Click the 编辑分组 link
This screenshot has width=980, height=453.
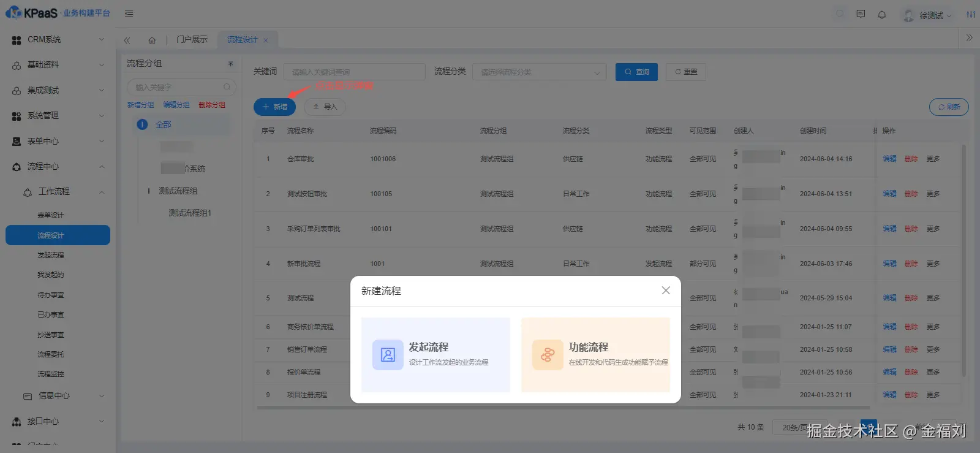[176, 105]
